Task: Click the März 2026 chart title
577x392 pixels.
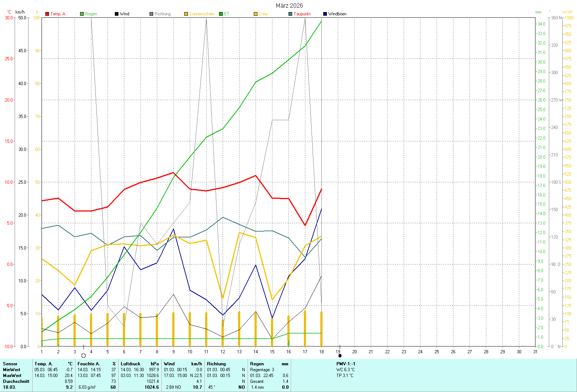Action: 289,5
